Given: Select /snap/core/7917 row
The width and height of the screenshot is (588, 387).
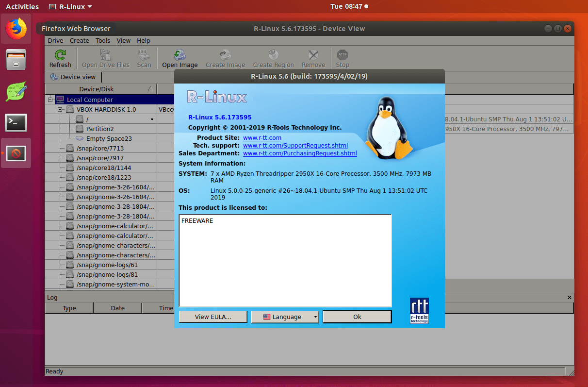Looking at the screenshot, I should 101,158.
